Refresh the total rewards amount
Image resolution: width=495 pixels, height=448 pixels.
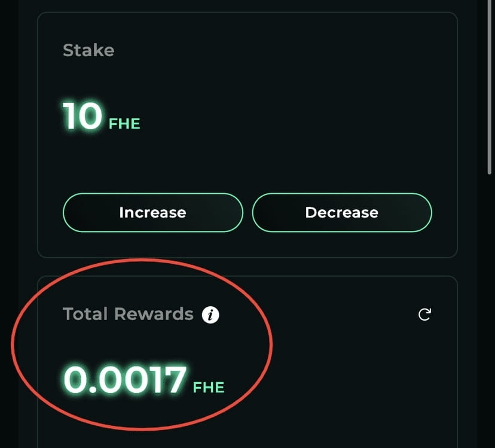(424, 315)
